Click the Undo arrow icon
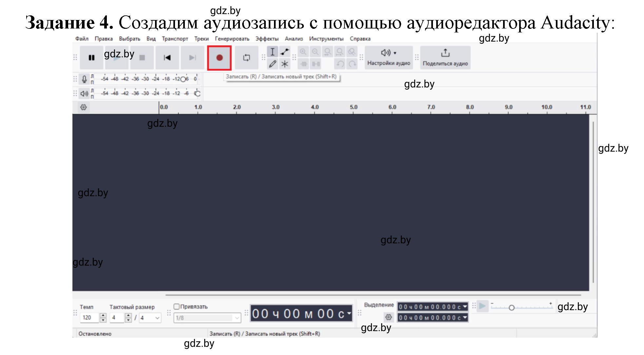This screenshot has height=355, width=644. pyautogui.click(x=340, y=64)
